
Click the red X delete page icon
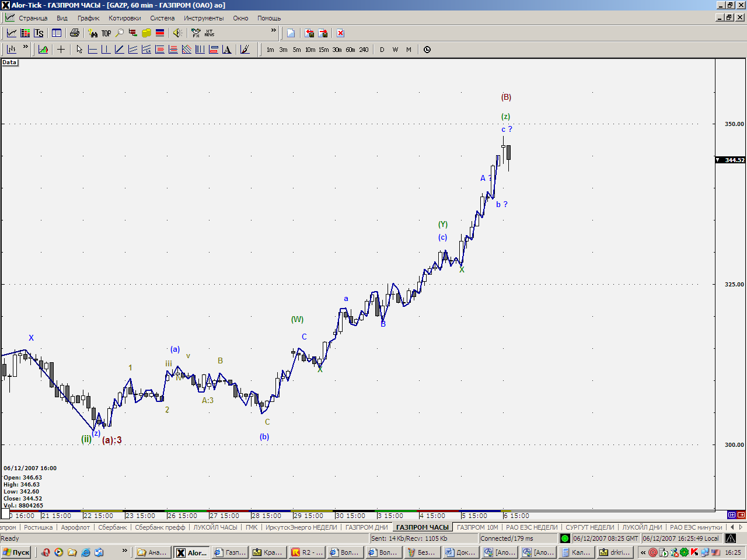coord(340,33)
